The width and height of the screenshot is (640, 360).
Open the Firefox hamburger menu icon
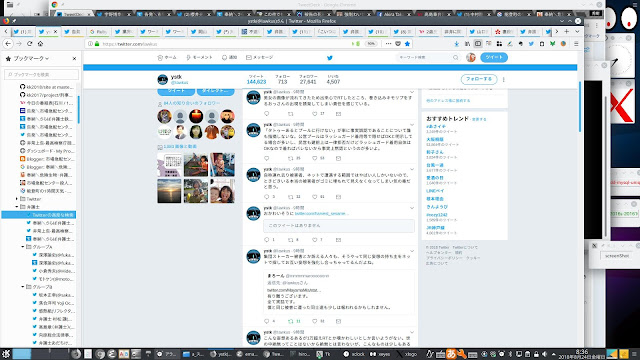pyautogui.click(x=576, y=44)
